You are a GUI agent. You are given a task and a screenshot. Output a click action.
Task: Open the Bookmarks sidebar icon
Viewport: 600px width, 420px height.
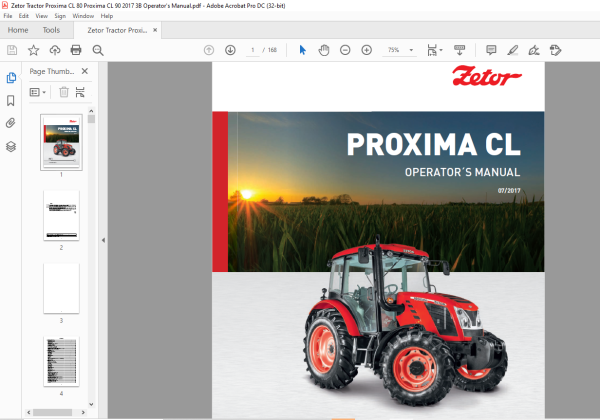[x=11, y=101]
